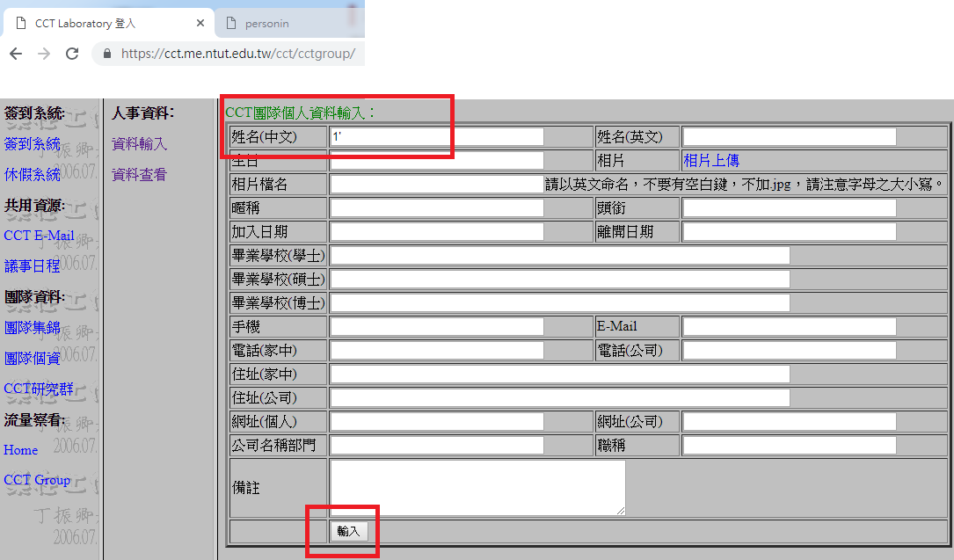This screenshot has height=560, width=954.
Task: Reload the page with the refresh icon
Action: (x=72, y=54)
